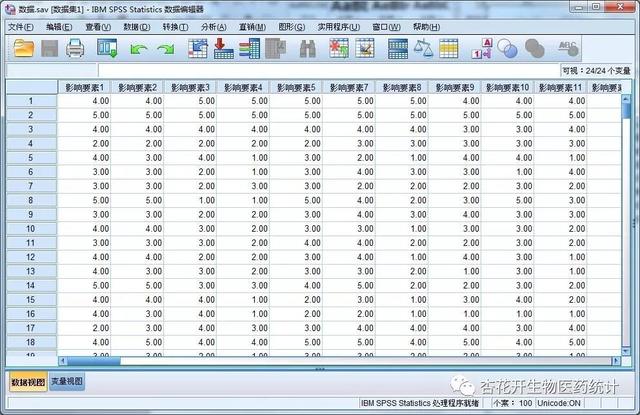Viewport: 640px width, 415px height.
Task: Open the 文件(F) menu
Action: (x=21, y=27)
